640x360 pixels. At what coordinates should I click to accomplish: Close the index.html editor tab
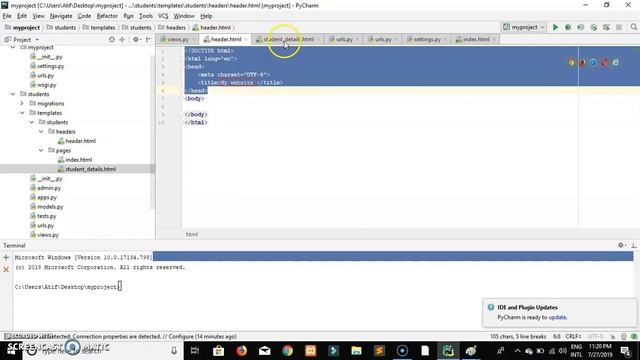point(494,39)
